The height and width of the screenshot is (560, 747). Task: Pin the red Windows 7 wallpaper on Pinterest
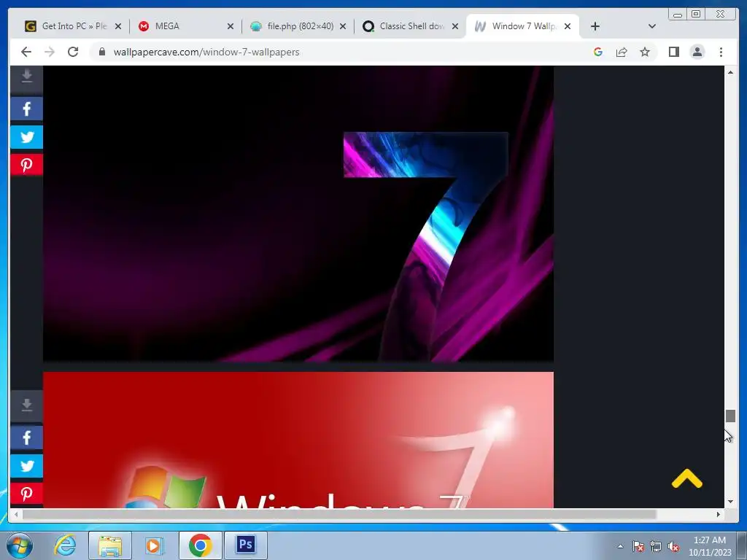point(27,494)
